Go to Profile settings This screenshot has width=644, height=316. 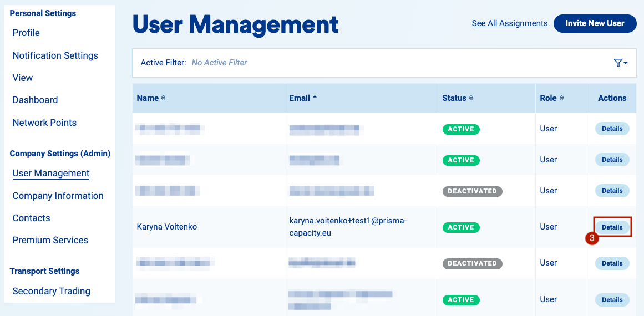tap(26, 33)
